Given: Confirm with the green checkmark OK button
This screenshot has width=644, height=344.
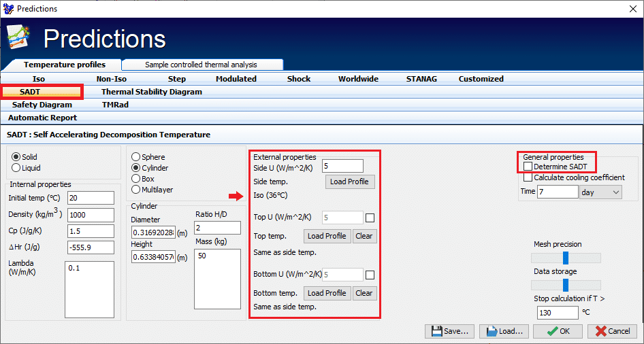Looking at the screenshot, I should pos(557,331).
